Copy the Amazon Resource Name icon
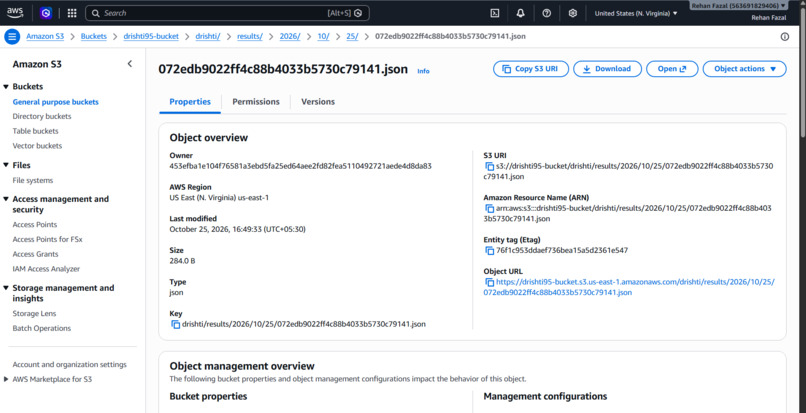 click(489, 208)
